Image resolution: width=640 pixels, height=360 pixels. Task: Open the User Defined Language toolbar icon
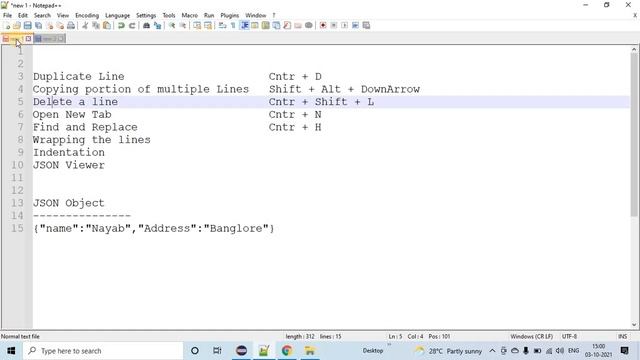click(x=254, y=25)
